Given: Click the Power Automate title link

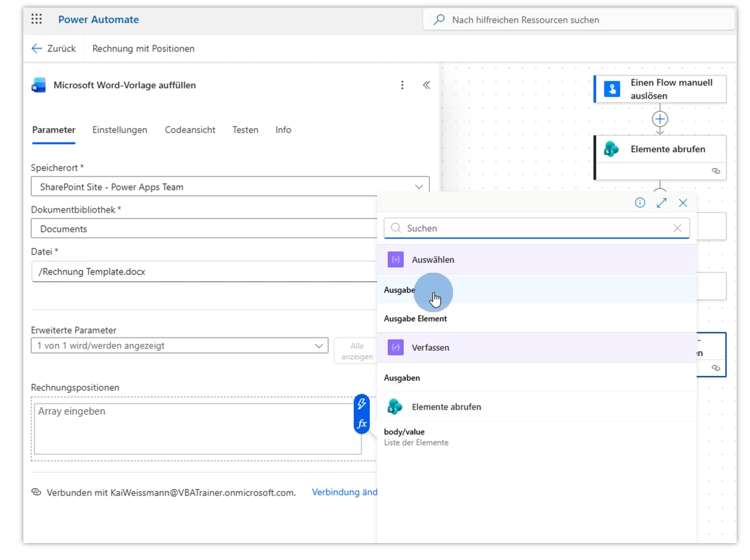Looking at the screenshot, I should 98,19.
